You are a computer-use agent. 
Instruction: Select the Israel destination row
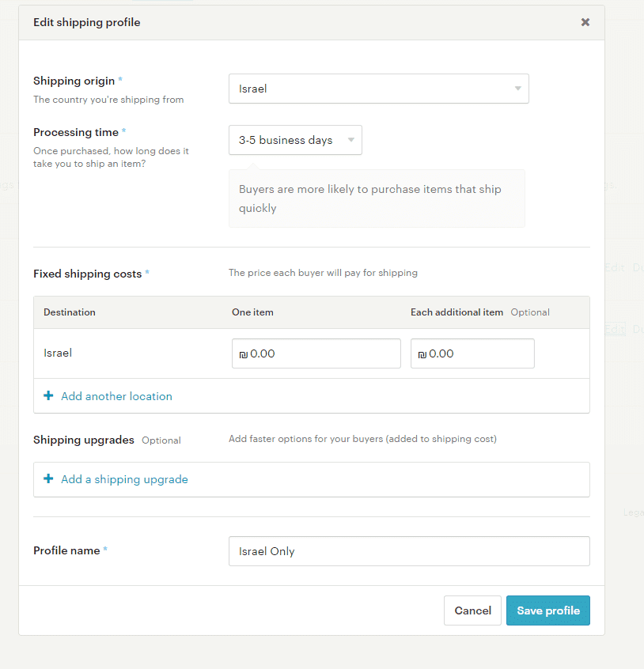(x=58, y=353)
